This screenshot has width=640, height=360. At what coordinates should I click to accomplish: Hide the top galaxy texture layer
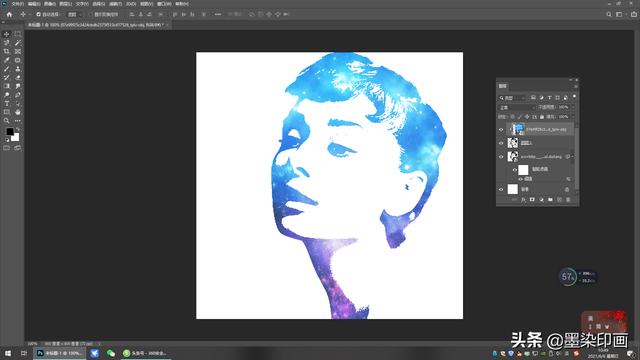(501, 129)
